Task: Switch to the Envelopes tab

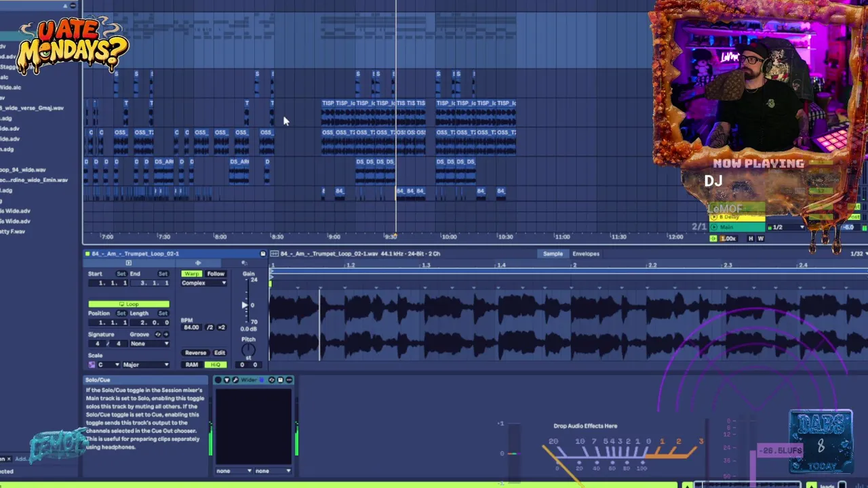Action: 586,253
